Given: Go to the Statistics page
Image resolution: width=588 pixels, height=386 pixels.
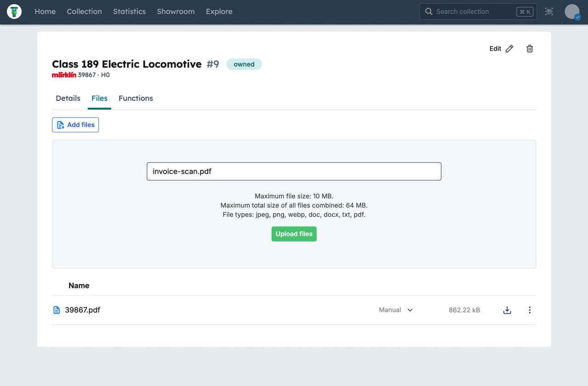Looking at the screenshot, I should click(x=129, y=12).
